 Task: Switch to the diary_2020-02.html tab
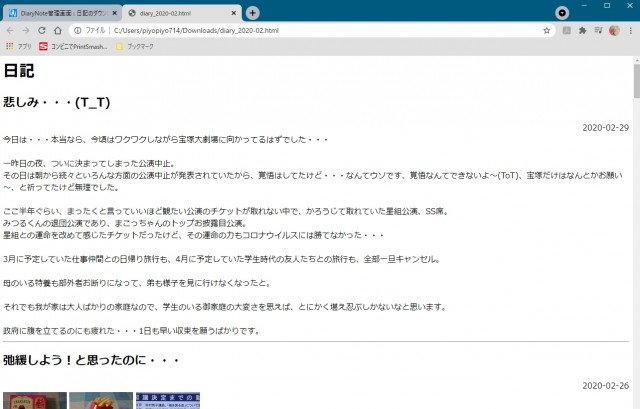coord(181,13)
